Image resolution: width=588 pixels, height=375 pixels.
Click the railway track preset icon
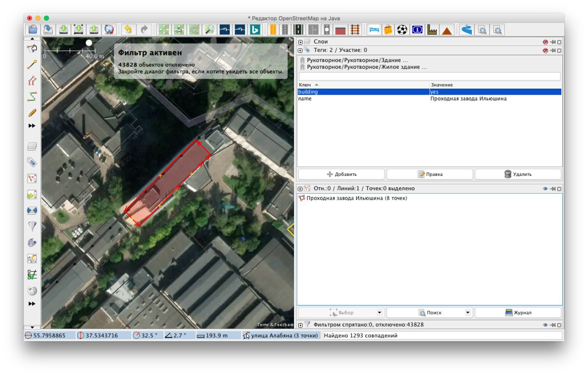pyautogui.click(x=355, y=30)
